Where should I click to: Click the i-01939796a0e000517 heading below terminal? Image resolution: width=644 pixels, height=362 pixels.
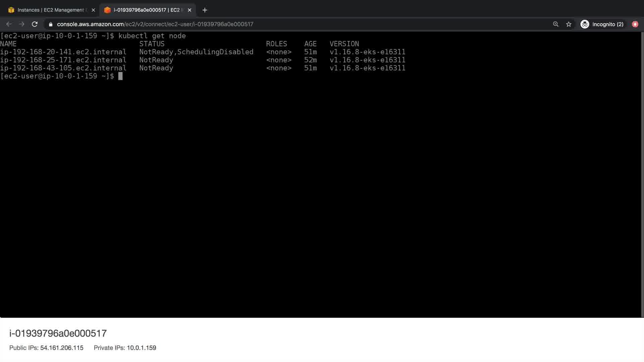click(58, 333)
